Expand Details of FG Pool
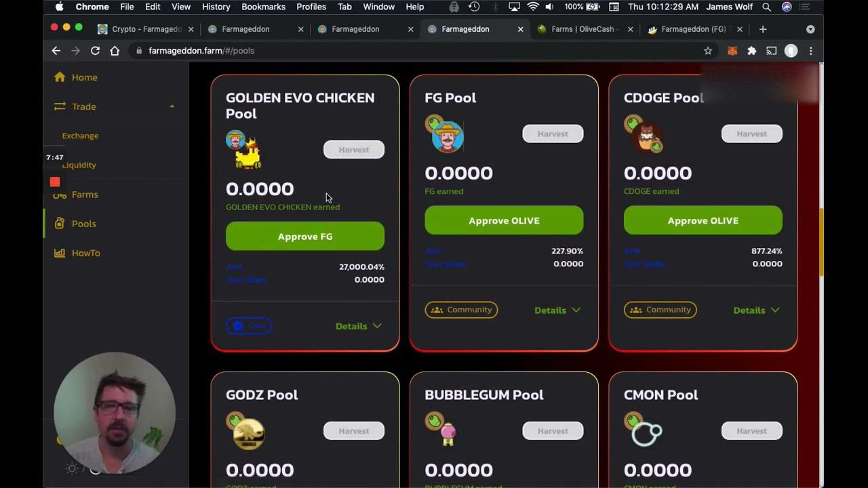The image size is (868, 488). tap(557, 310)
